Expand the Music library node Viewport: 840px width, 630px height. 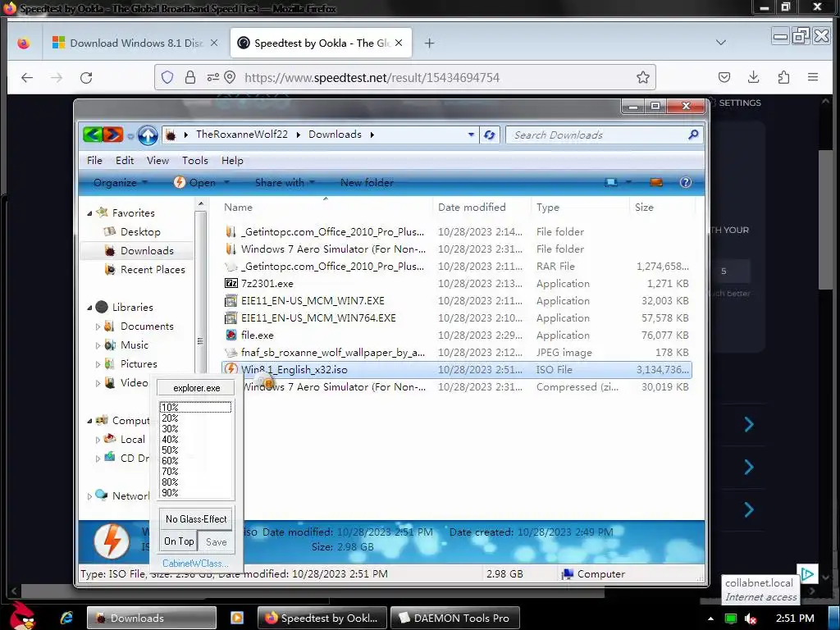[x=98, y=345]
